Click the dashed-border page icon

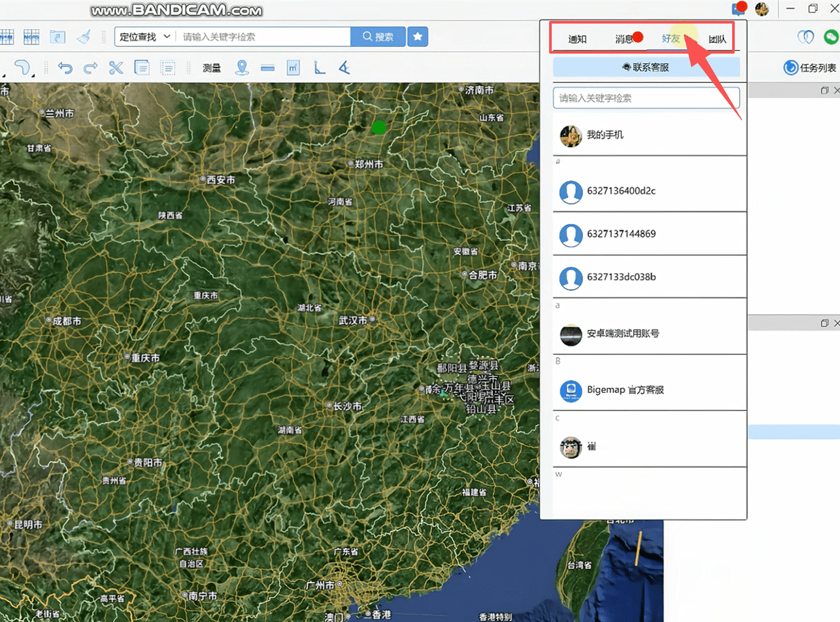coord(168,67)
